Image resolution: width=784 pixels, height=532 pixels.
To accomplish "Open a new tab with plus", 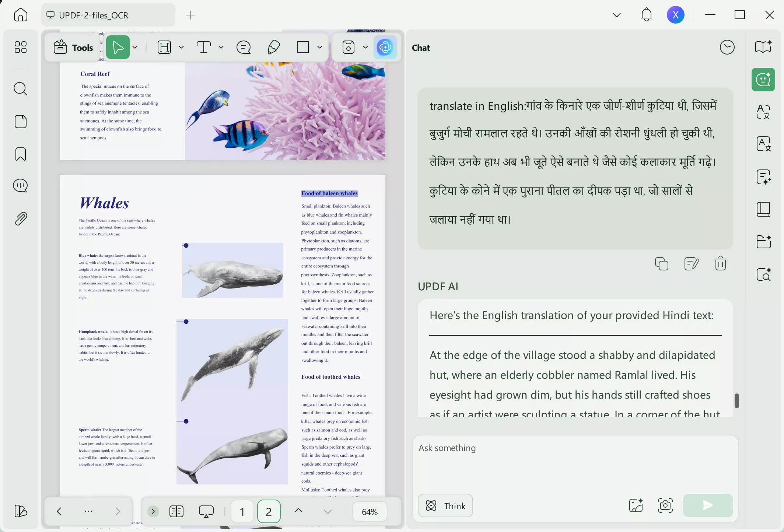I will tap(190, 15).
